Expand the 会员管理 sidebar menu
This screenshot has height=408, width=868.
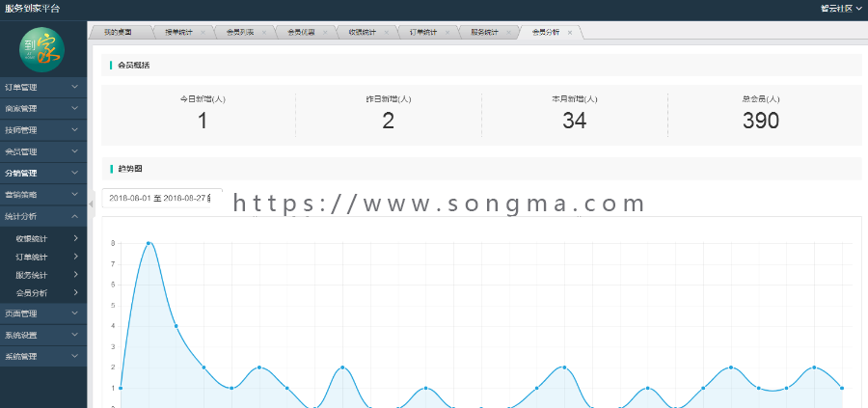click(x=43, y=151)
